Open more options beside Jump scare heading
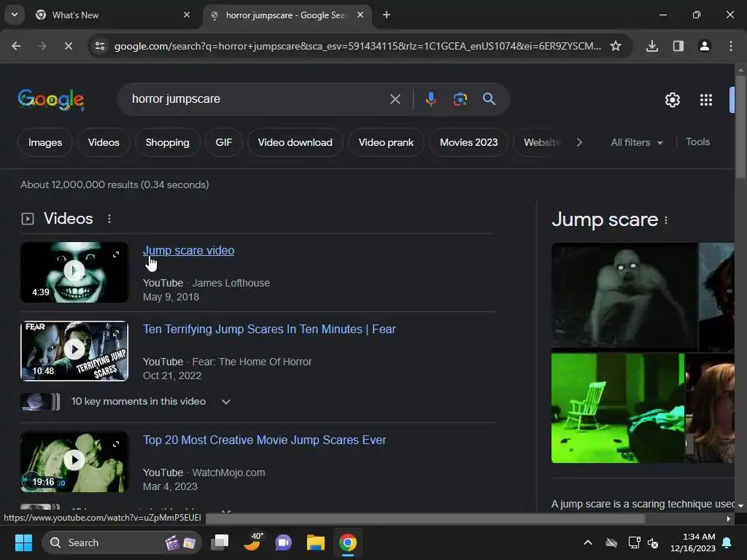 pyautogui.click(x=666, y=220)
